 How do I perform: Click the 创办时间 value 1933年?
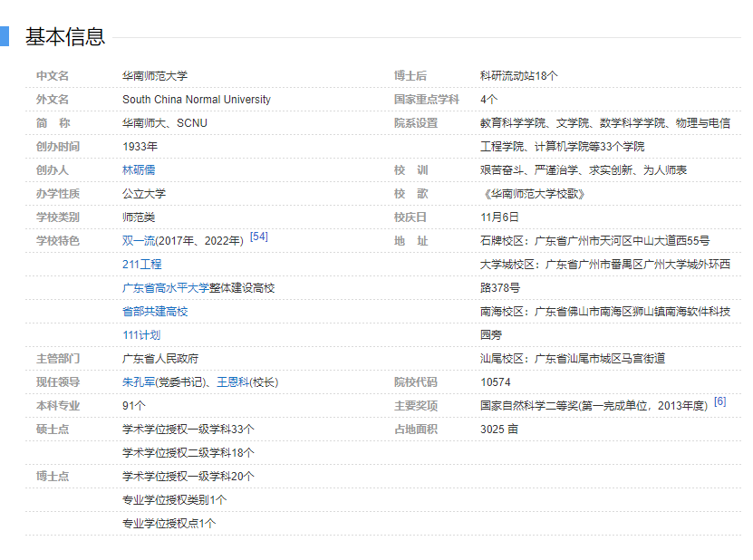(x=140, y=147)
